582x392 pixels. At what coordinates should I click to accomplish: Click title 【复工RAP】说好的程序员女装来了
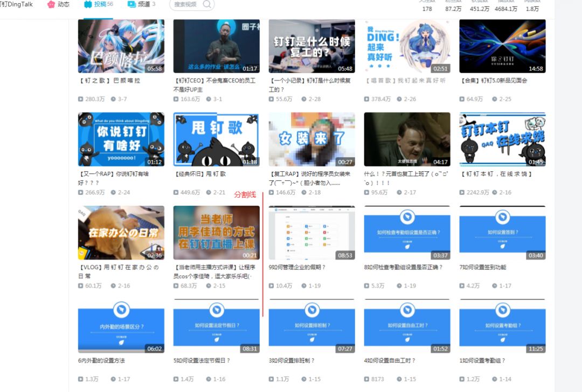tap(309, 178)
